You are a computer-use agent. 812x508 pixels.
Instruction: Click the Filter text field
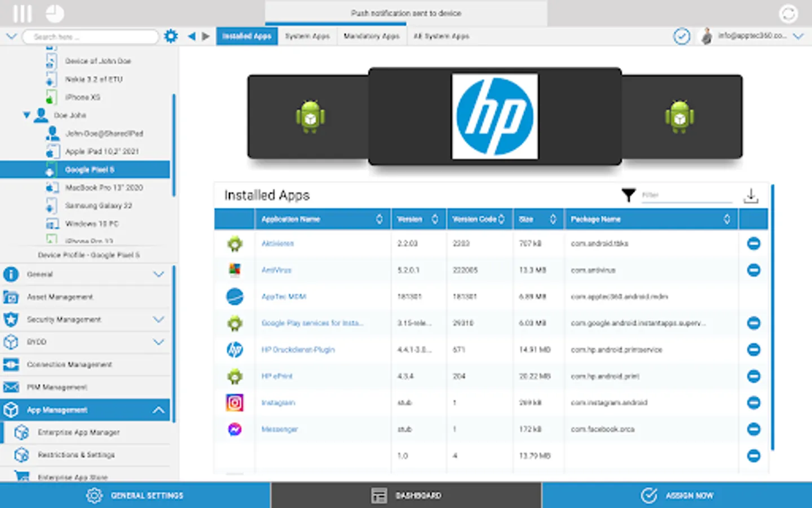point(686,195)
